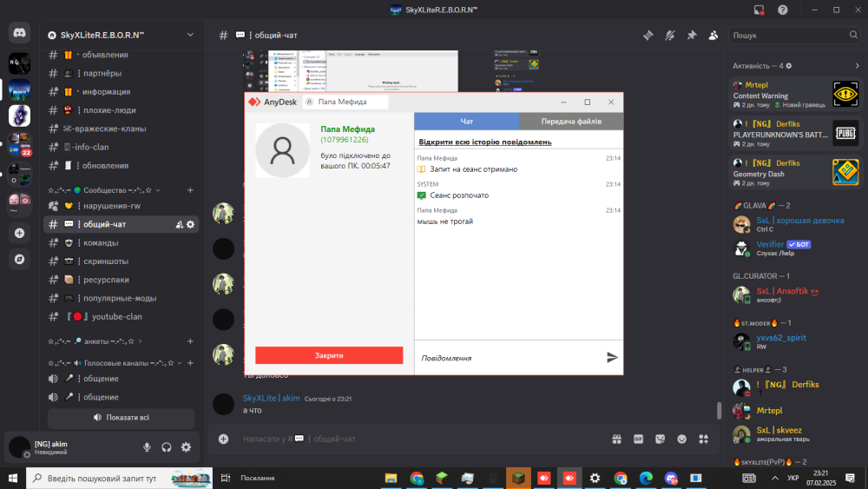Open GIF picker in message box

(x=638, y=439)
